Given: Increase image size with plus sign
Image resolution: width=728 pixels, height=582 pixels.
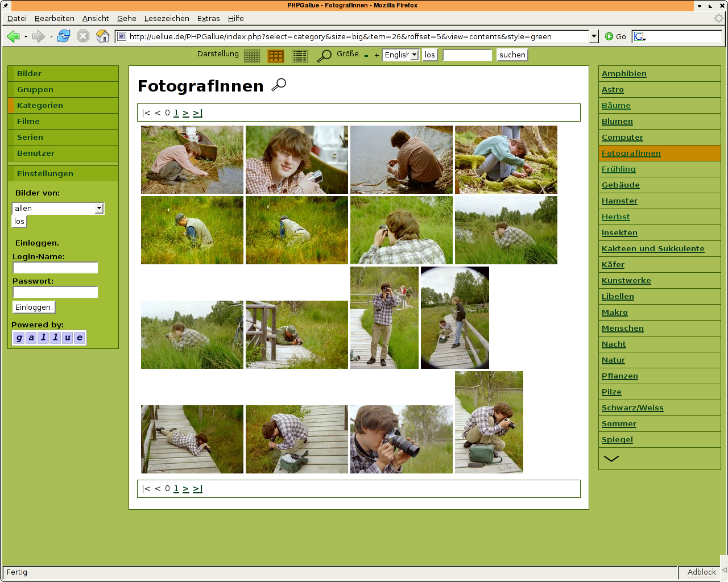Looking at the screenshot, I should point(377,56).
